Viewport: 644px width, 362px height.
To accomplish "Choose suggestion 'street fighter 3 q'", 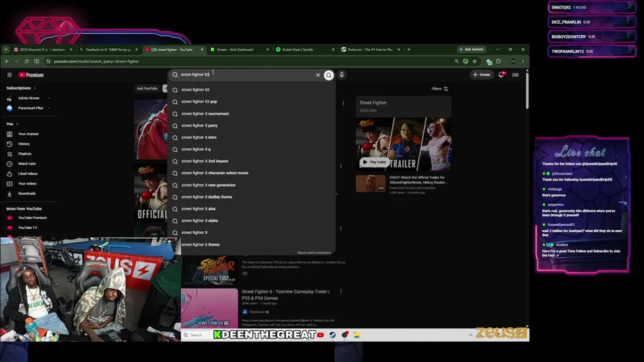I will [252, 149].
